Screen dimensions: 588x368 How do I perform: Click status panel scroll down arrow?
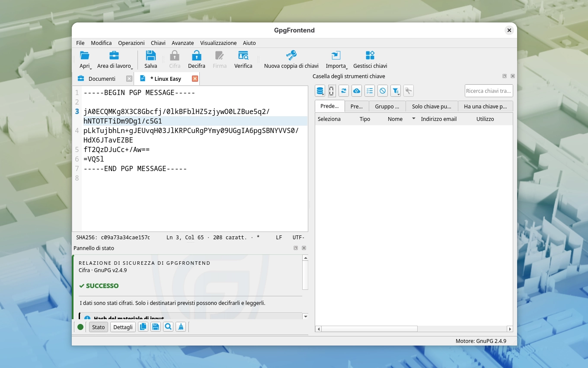[x=305, y=316]
